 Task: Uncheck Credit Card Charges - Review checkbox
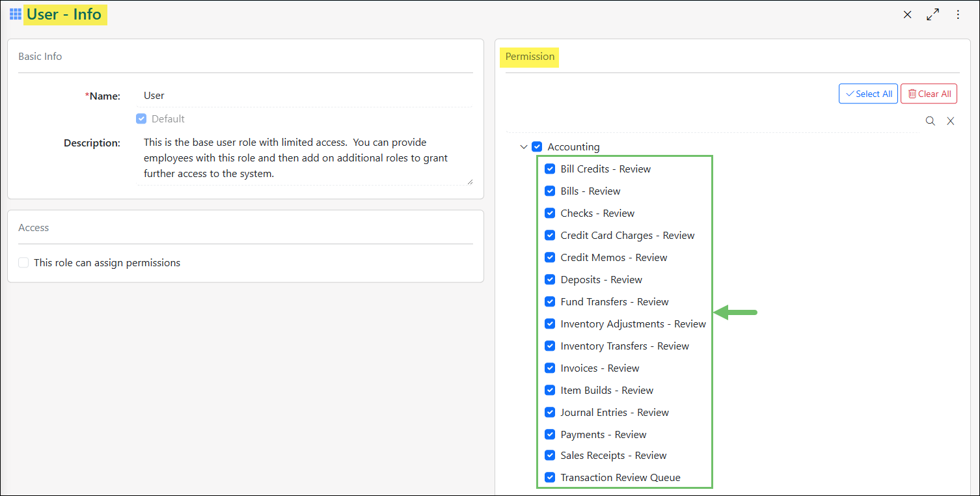tap(550, 236)
